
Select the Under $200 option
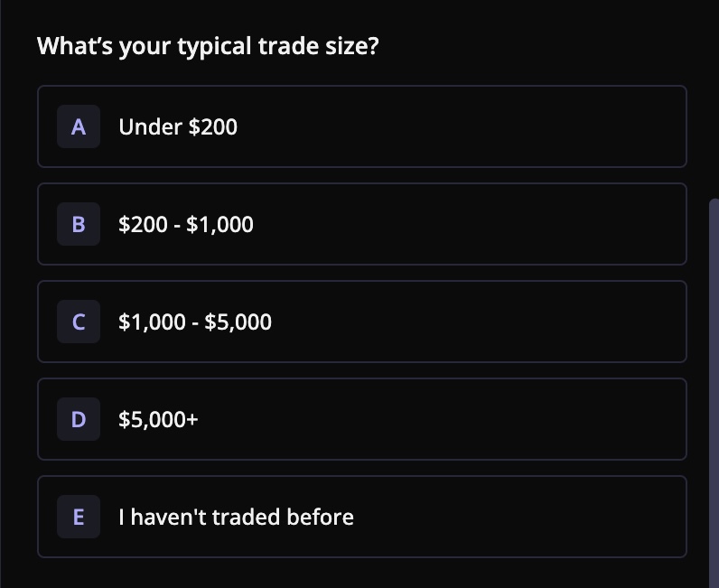pos(361,126)
